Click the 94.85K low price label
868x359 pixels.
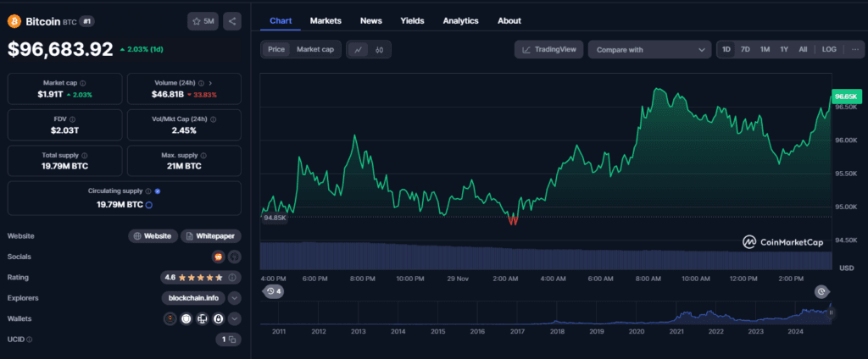275,218
